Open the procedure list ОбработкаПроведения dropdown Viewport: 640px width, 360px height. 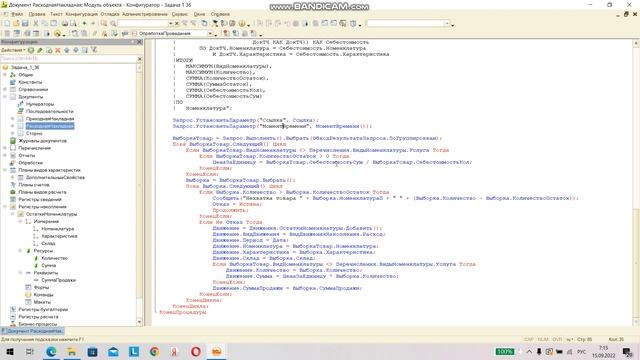[x=210, y=33]
